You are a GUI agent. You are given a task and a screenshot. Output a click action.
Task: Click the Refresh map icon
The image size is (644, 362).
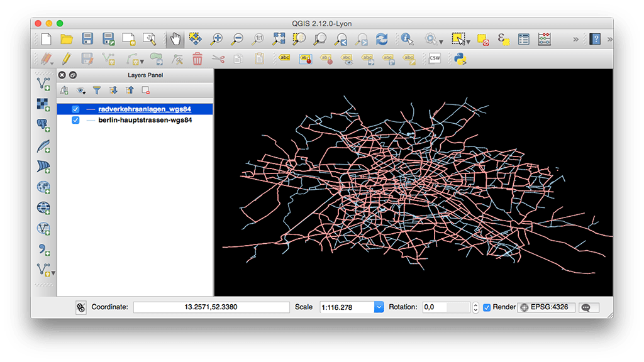381,38
